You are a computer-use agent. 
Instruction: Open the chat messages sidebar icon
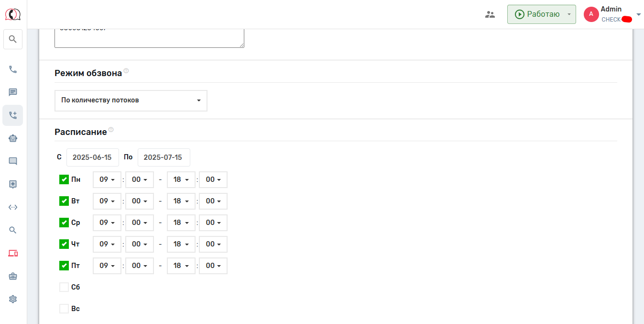coord(13,92)
